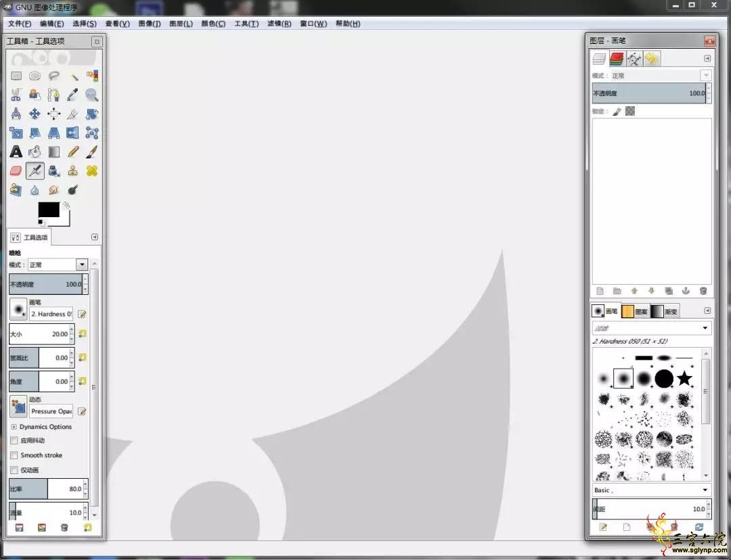Image resolution: width=731 pixels, height=560 pixels.
Task: Toggle the lock pixels paintbrush icon
Action: 617,112
